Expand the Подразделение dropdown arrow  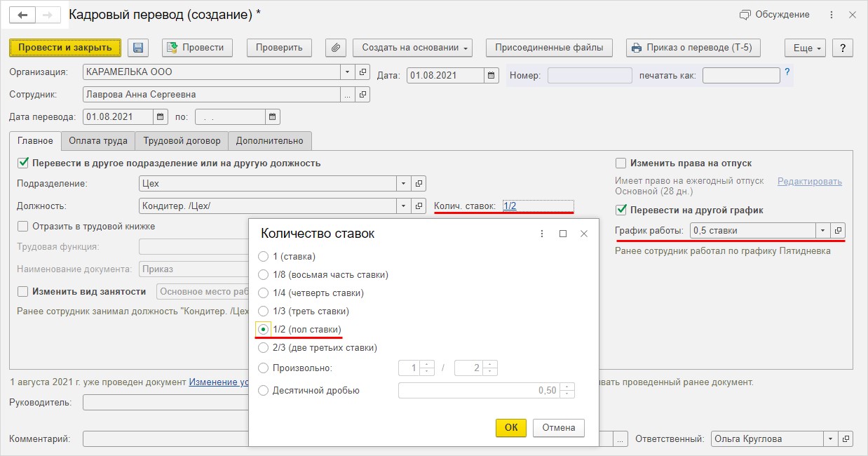404,184
